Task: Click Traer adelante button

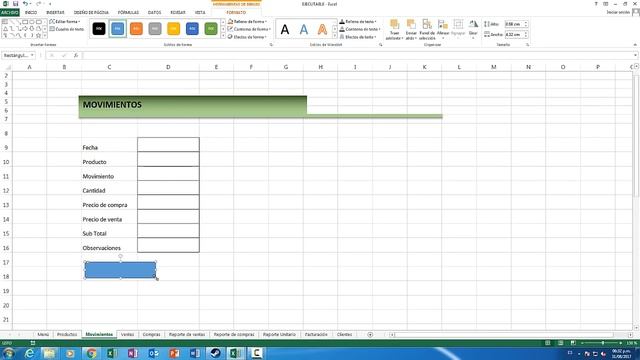Action: click(395, 29)
